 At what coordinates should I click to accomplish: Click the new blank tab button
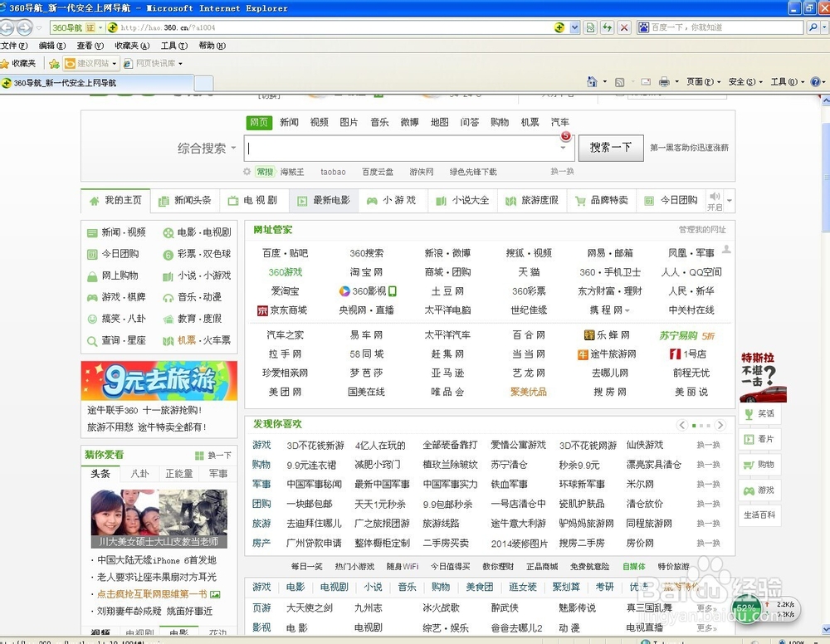(x=204, y=84)
